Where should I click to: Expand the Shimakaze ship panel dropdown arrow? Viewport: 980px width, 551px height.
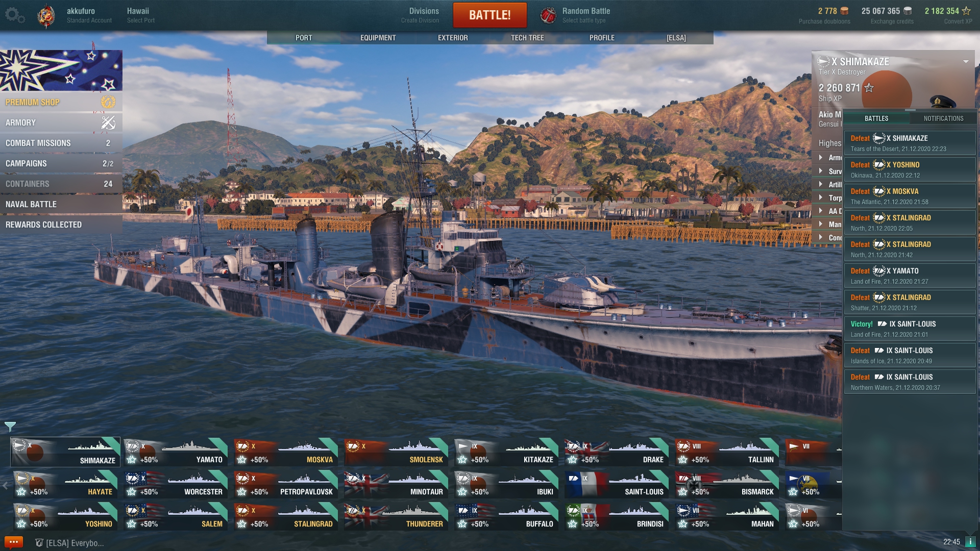[x=966, y=62]
